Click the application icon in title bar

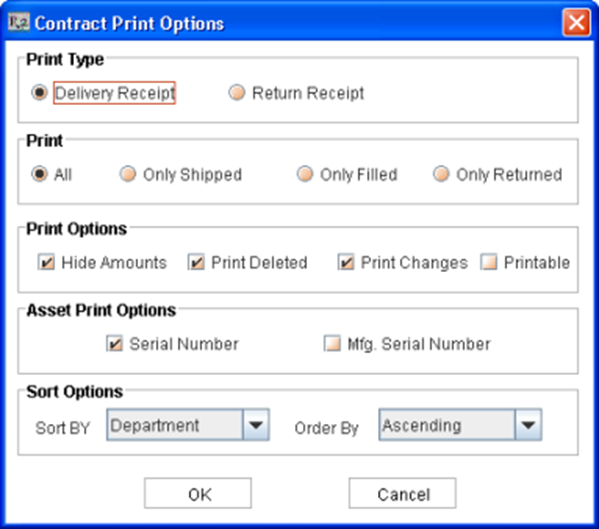point(18,23)
